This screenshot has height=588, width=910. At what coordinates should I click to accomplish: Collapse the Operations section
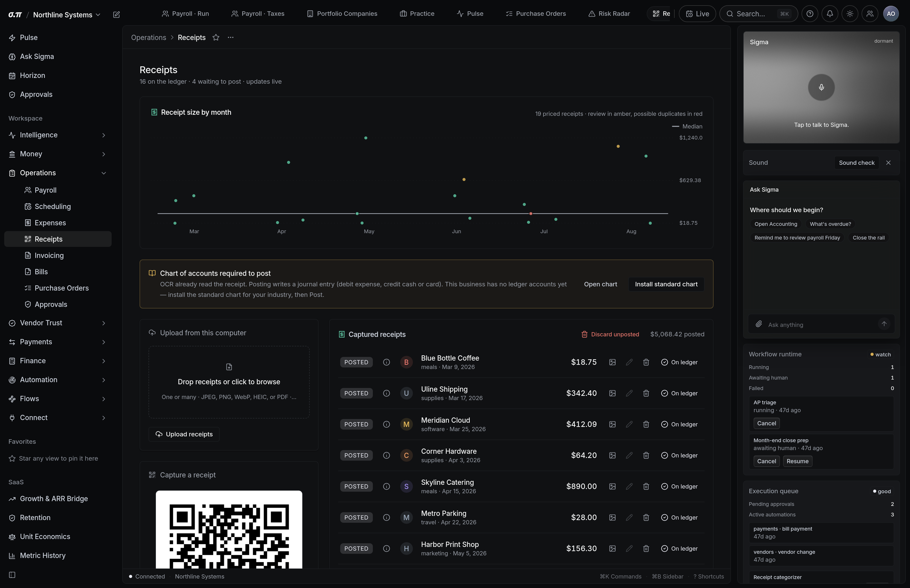point(58,173)
